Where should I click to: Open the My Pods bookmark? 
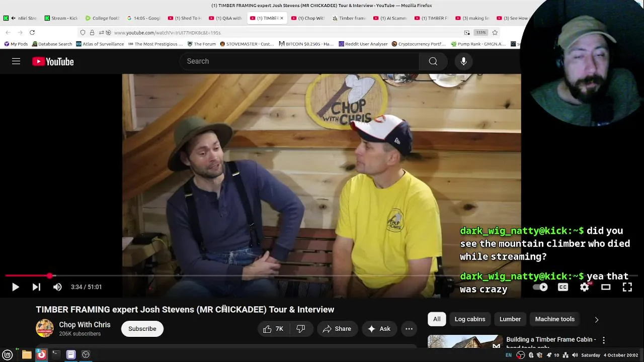point(16,44)
